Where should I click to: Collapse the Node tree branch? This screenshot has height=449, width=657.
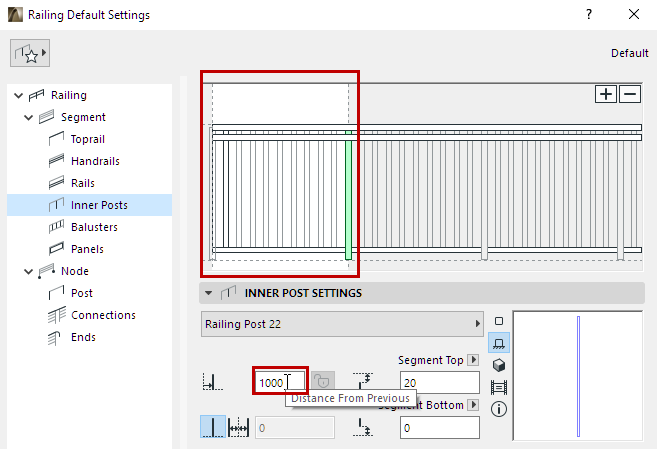click(28, 271)
